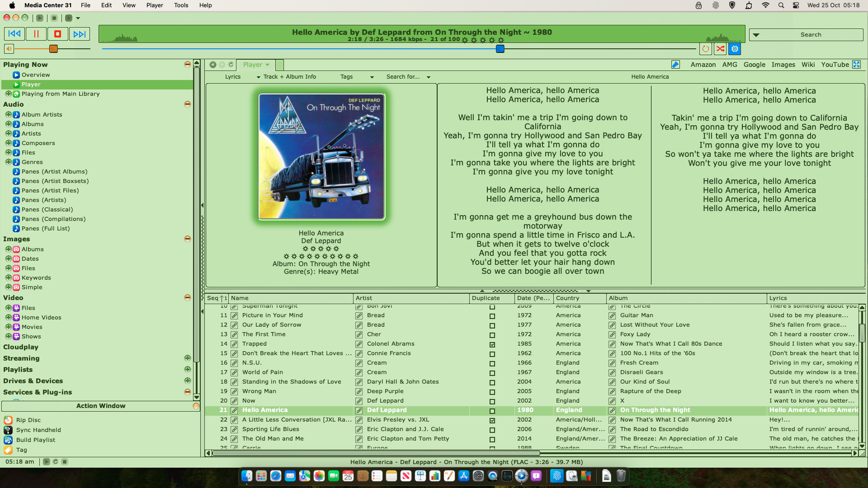This screenshot has height=488, width=868.
Task: Open Wiki link for track
Action: click(808, 65)
